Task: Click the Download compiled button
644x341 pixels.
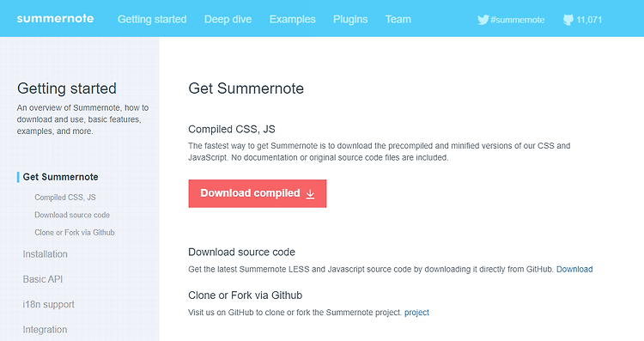Action: (x=258, y=193)
